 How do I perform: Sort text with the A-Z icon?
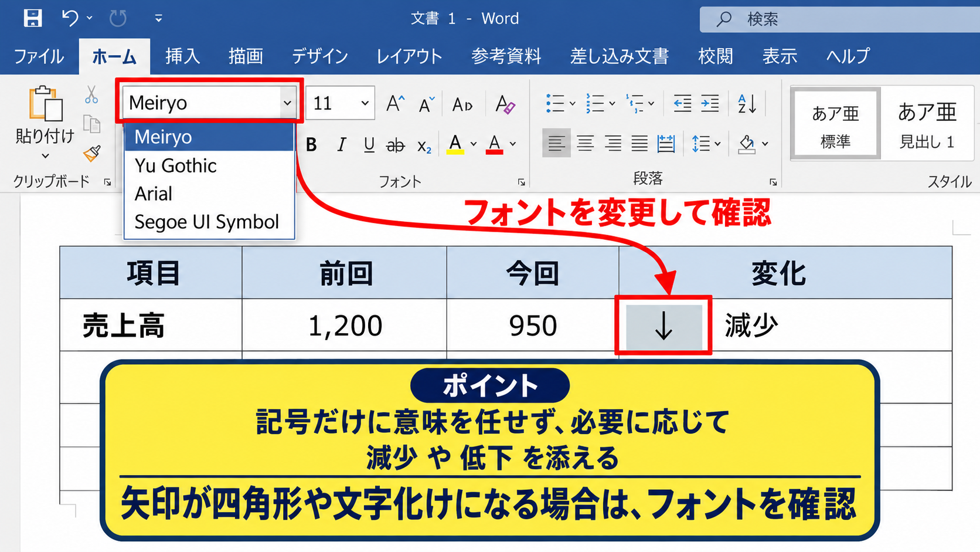click(x=747, y=104)
